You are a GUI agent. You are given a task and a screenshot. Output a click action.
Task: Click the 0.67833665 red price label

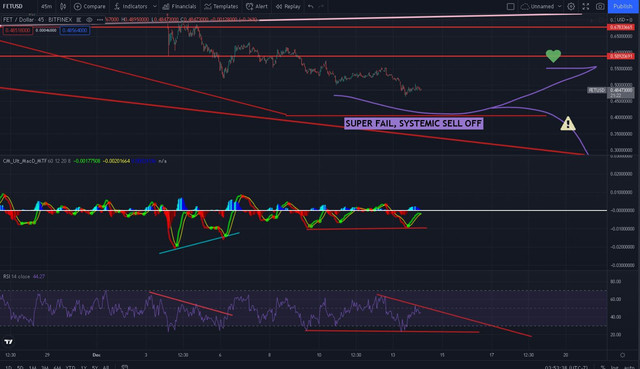coord(621,27)
